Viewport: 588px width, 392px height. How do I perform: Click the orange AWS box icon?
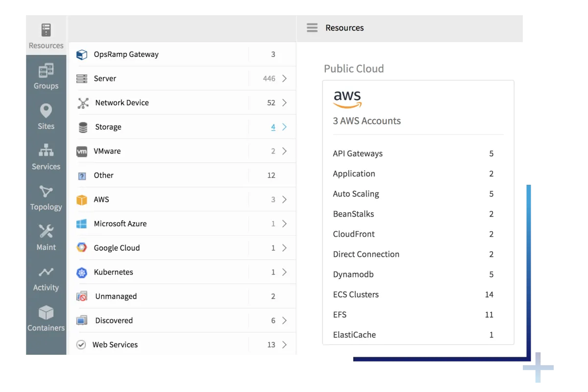[x=82, y=199]
